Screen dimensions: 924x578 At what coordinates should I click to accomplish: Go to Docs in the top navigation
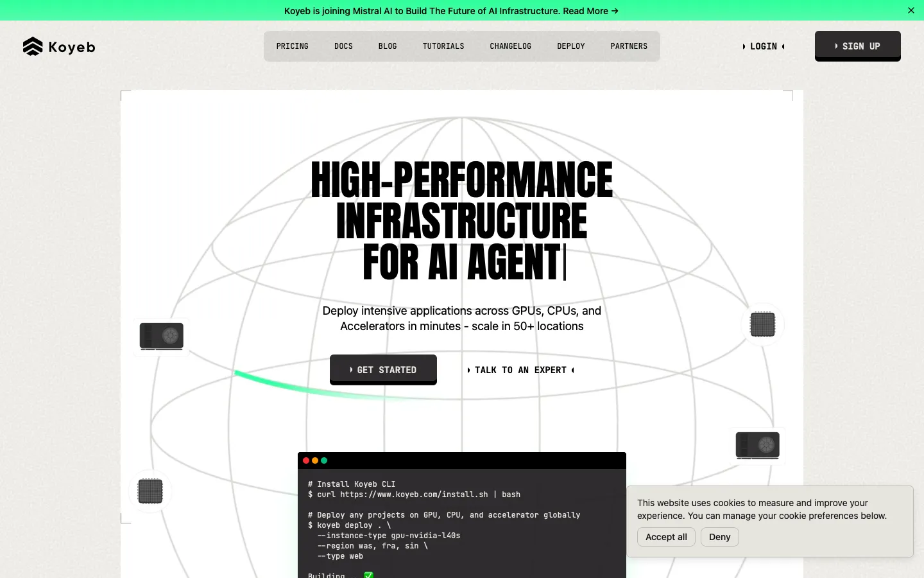pos(344,46)
